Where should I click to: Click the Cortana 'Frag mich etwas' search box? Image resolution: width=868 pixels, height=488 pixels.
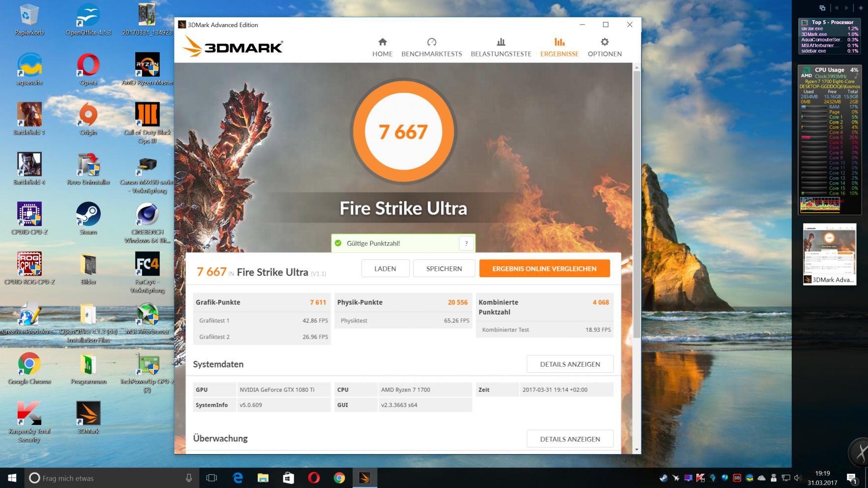click(x=112, y=478)
